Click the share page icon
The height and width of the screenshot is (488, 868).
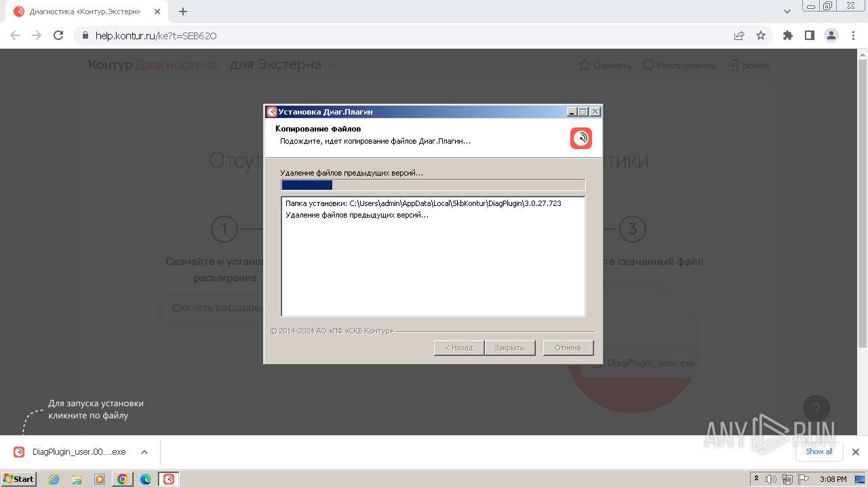(x=739, y=35)
